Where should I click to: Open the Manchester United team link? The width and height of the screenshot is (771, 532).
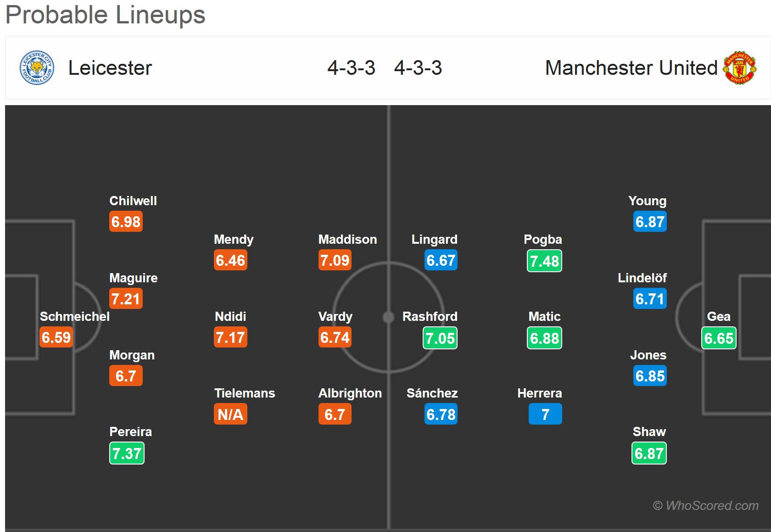point(631,68)
